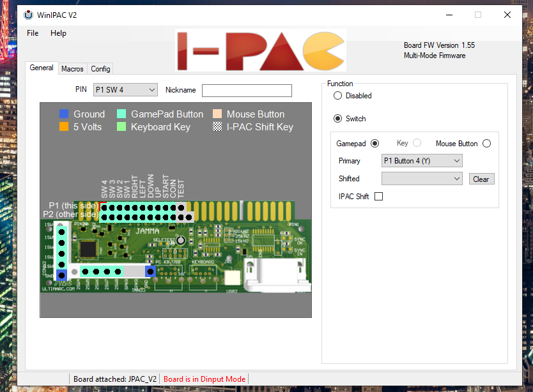Select the P2 pin directly below P1 SW 4
Viewport: 533px width, 392px height.
pyautogui.click(x=104, y=218)
